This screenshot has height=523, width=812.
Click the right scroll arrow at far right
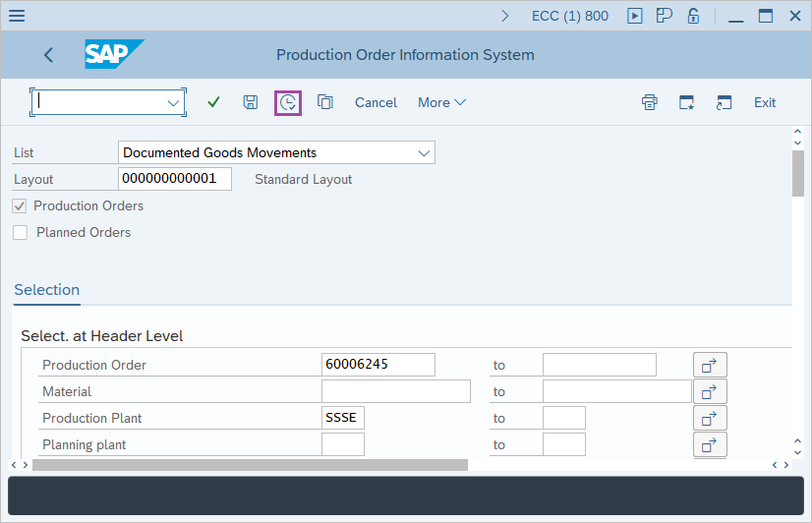click(786, 465)
